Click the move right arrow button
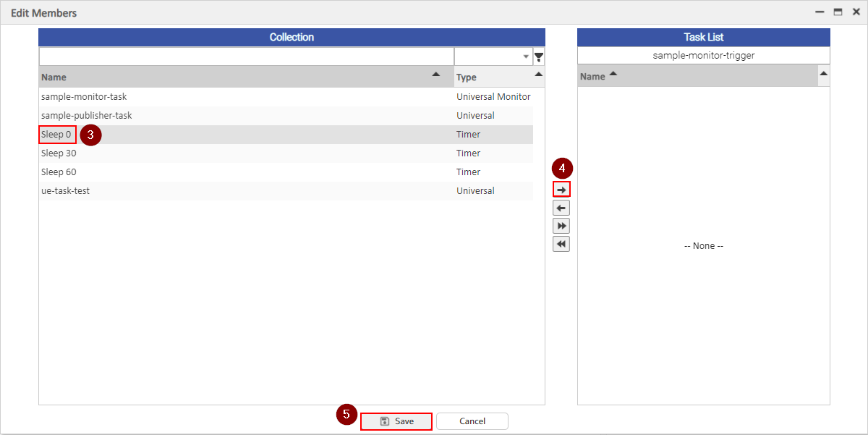The width and height of the screenshot is (868, 435). (561, 189)
